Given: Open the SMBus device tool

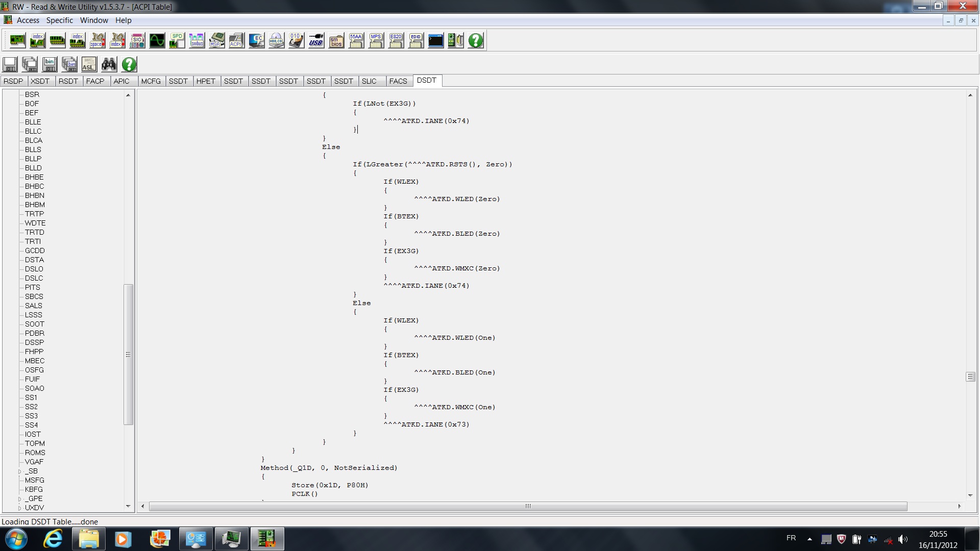Looking at the screenshot, I should click(x=197, y=40).
